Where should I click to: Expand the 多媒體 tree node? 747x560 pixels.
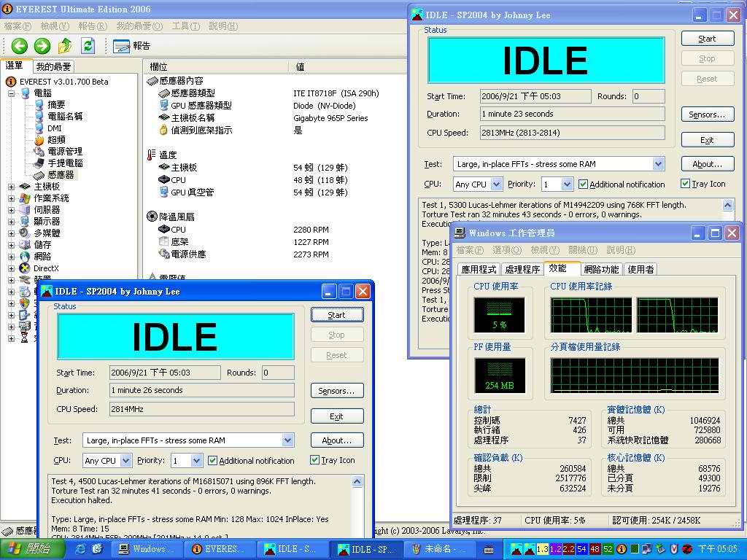pyautogui.click(x=12, y=233)
